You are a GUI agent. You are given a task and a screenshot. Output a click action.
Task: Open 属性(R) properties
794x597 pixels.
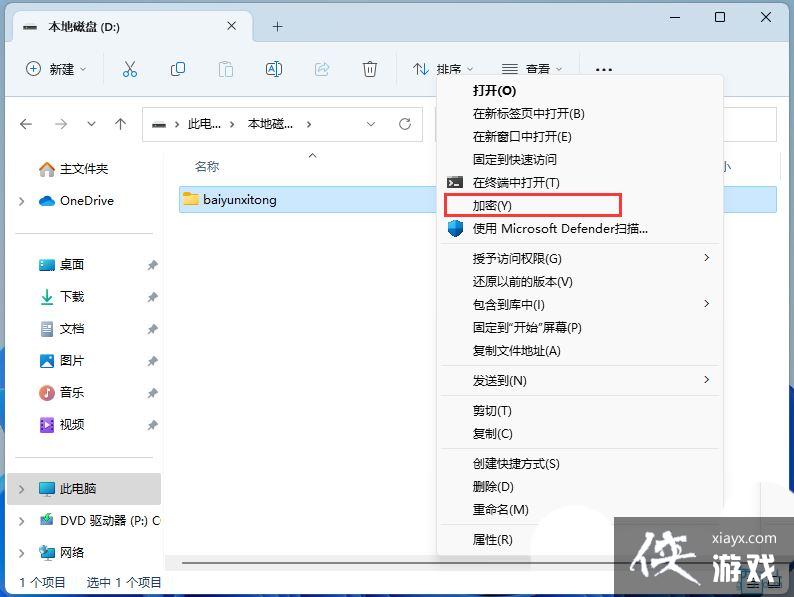(493, 540)
